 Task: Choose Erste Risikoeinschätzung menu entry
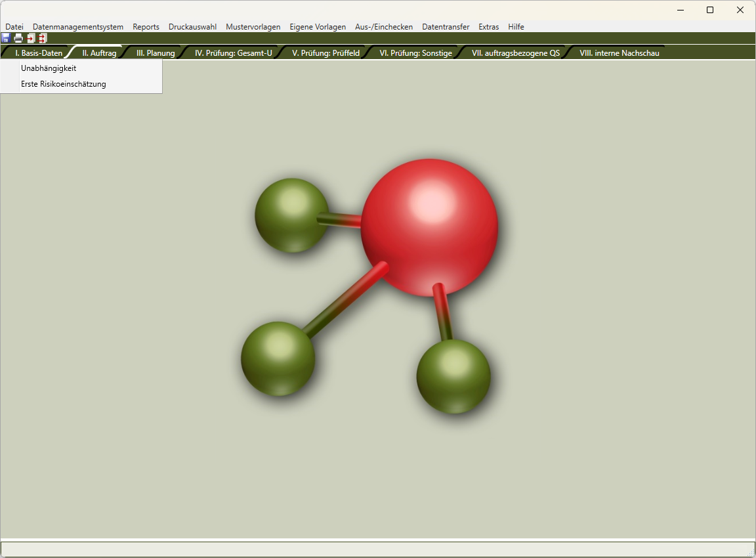coord(63,84)
